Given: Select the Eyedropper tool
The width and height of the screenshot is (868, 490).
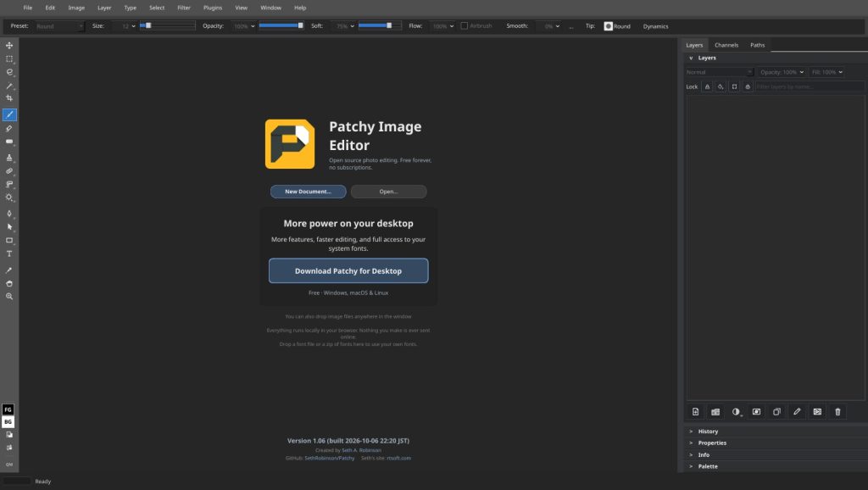Looking at the screenshot, I should point(9,270).
